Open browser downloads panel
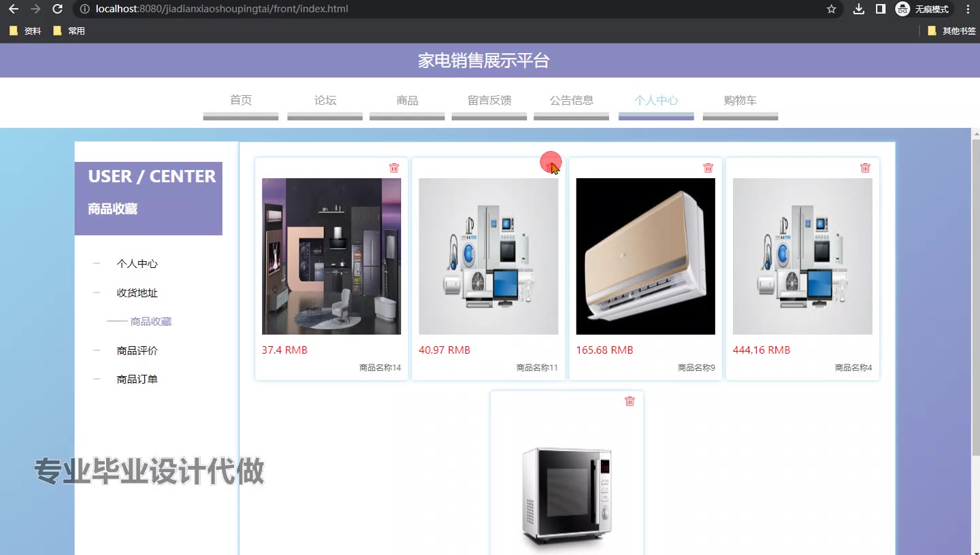 (859, 9)
